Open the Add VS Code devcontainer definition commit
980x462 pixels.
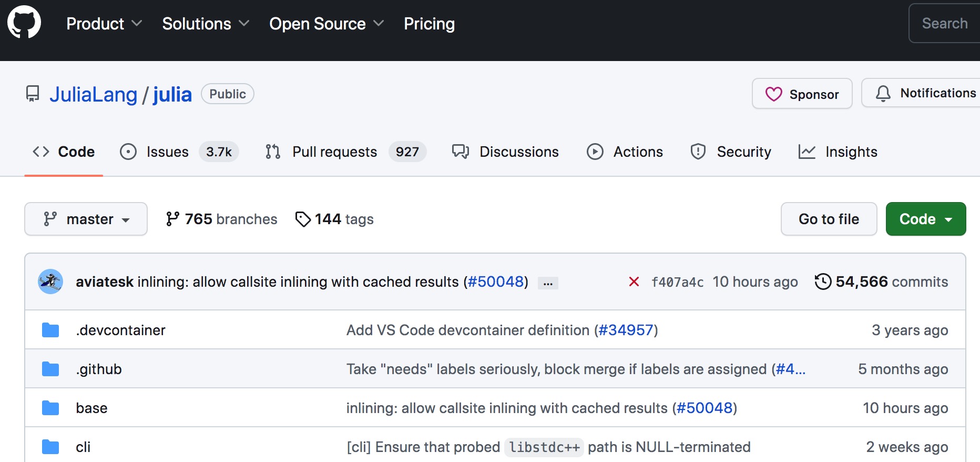(x=468, y=330)
